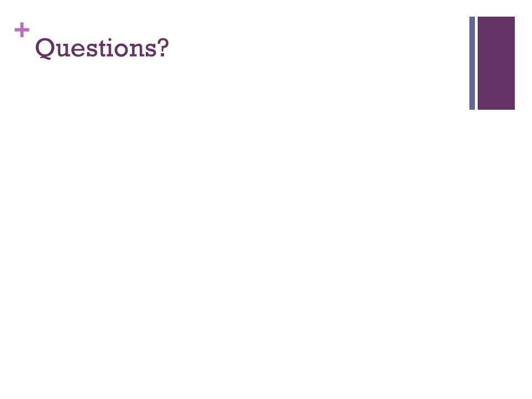Place cursor on letter "t" in Questions

pos(103,49)
